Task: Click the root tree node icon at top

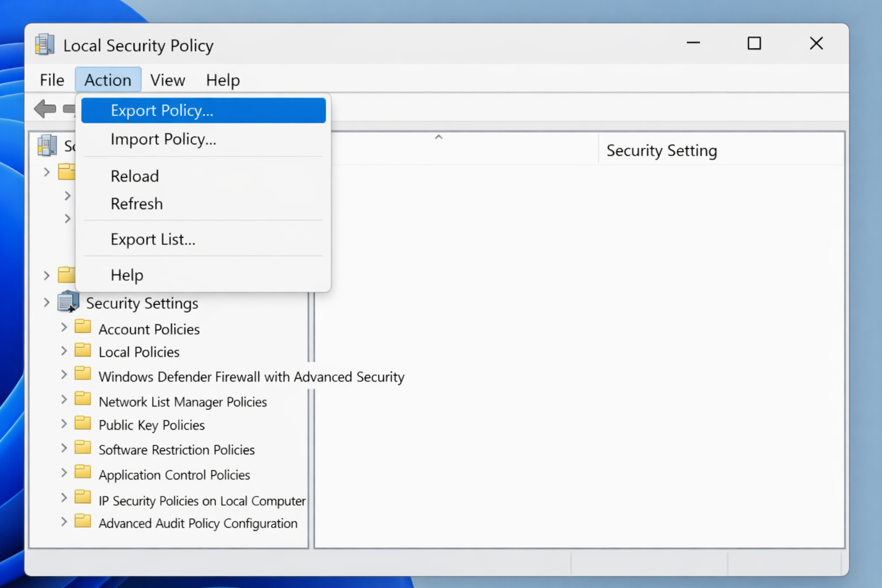Action: click(47, 145)
